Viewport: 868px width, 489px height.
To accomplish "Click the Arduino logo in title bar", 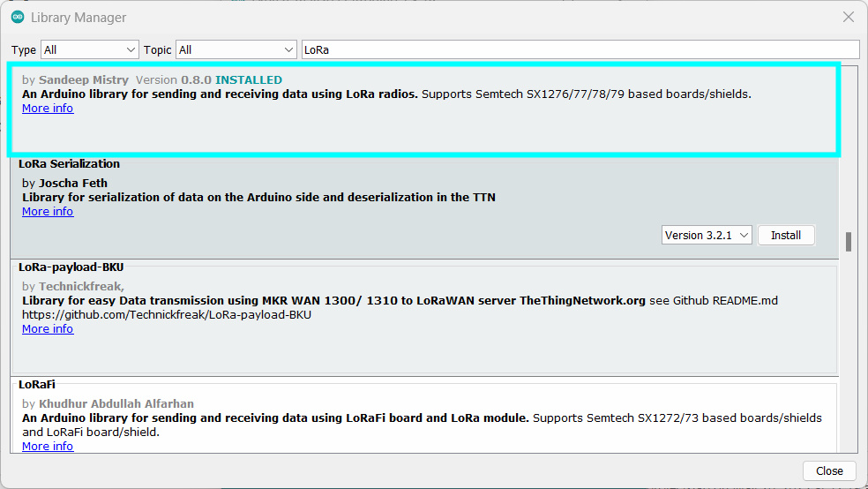I will point(18,17).
